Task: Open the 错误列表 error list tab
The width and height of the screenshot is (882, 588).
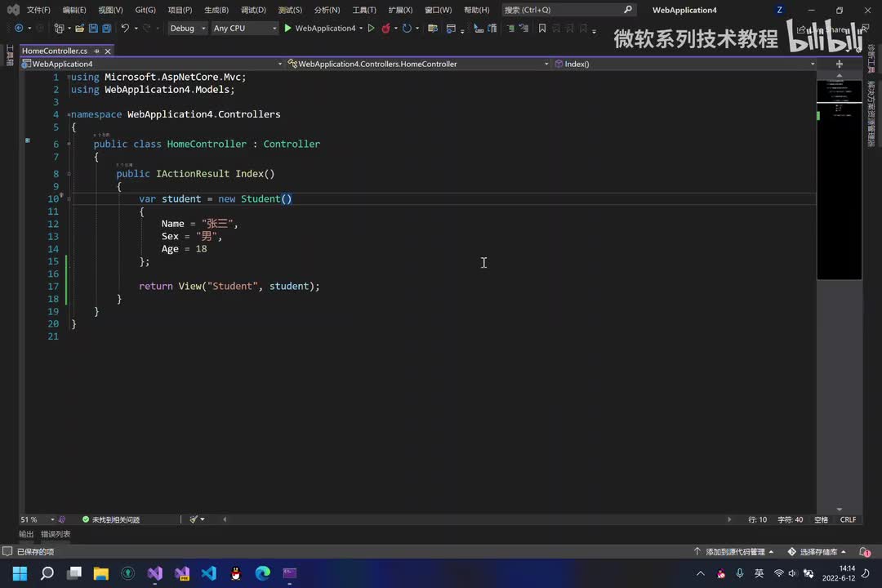Action: tap(56, 534)
